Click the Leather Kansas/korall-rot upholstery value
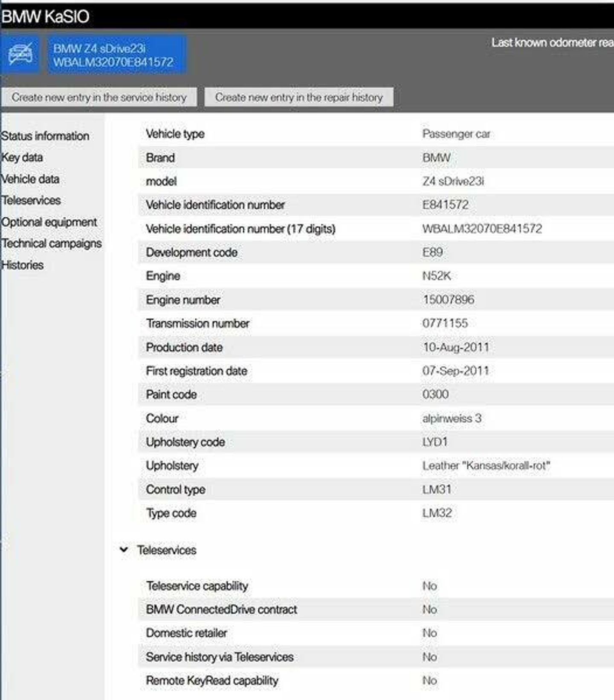 [x=486, y=466]
